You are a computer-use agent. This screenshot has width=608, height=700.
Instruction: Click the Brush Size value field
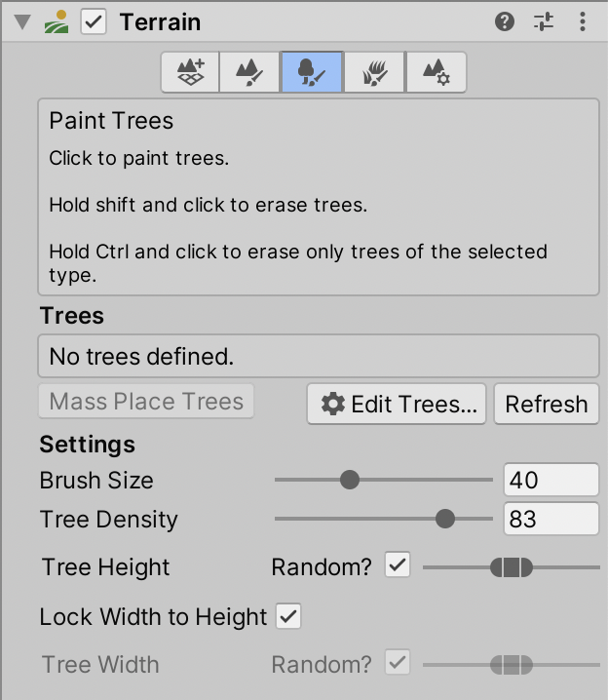point(551,480)
